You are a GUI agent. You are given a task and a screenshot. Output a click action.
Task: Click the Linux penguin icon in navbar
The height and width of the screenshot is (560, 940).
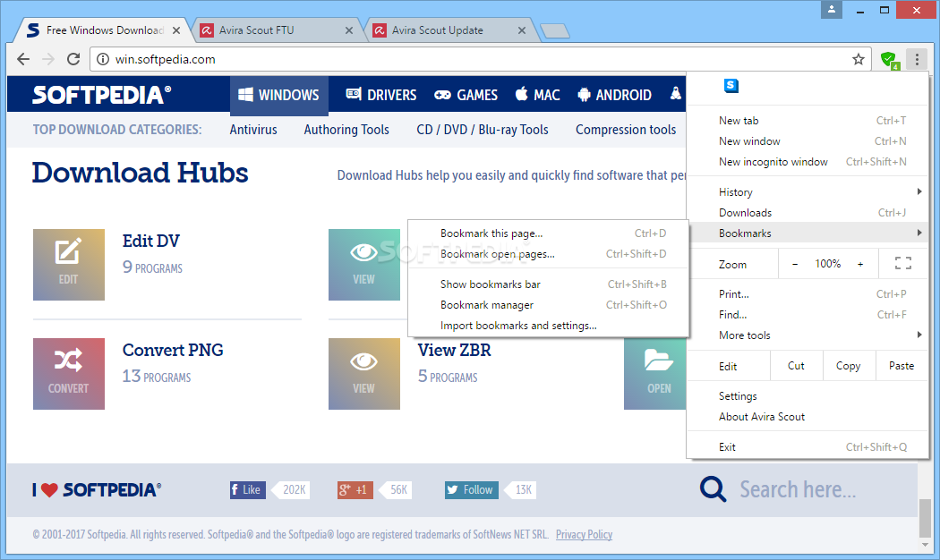coord(676,94)
